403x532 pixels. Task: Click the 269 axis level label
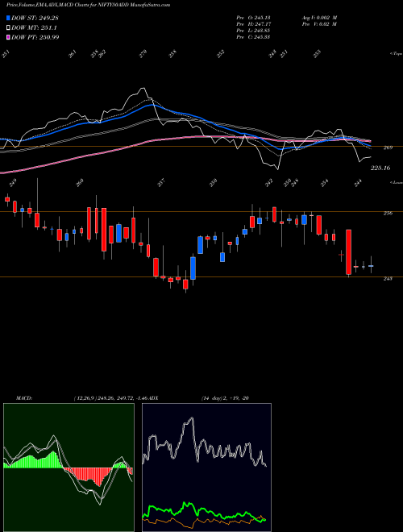388,148
